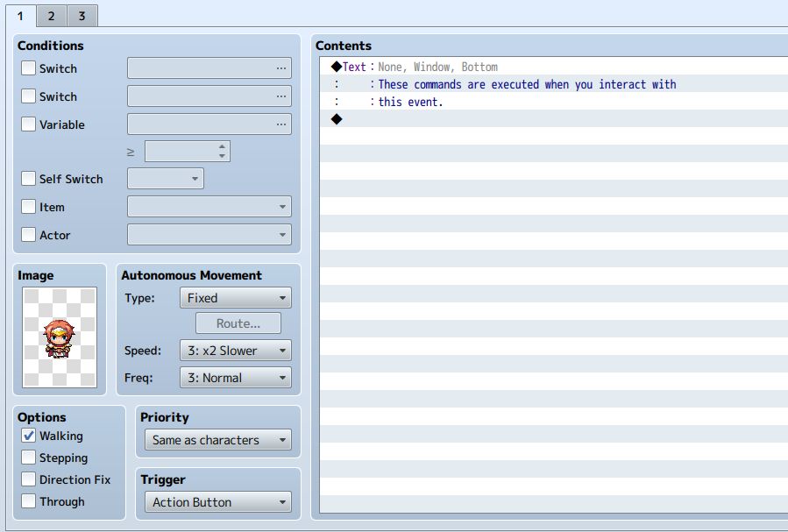The image size is (788, 532).
Task: Open event page tab 2
Action: click(51, 16)
